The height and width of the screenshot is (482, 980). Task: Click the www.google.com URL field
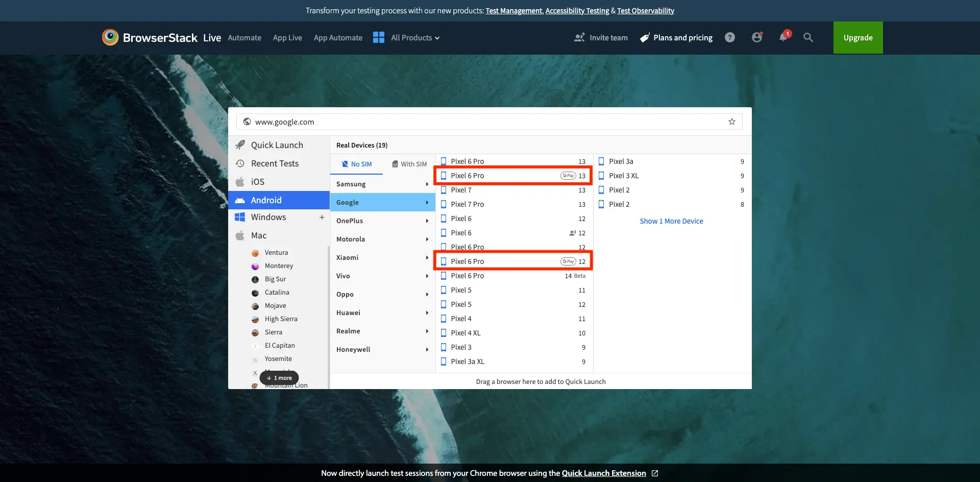click(x=480, y=122)
